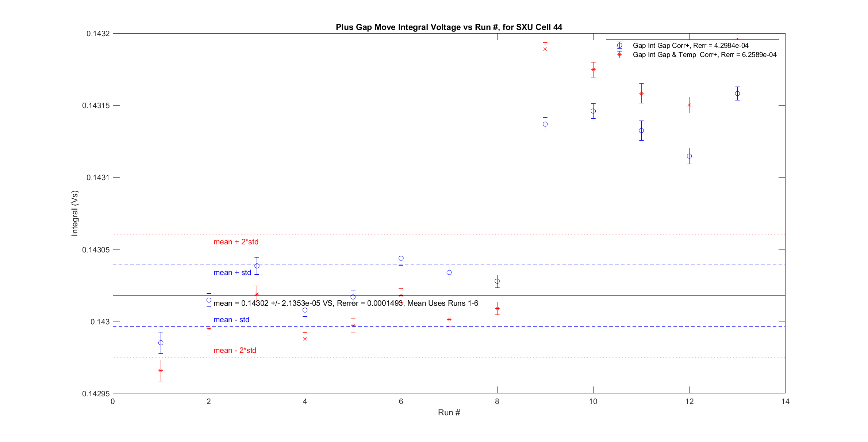Click red star data point at run 4
Screen dimensions: 868x442
[305, 339]
